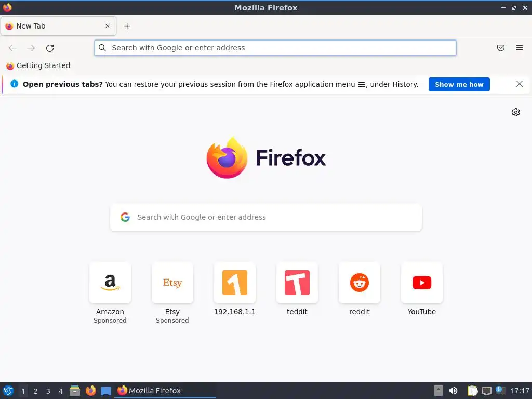Screen dimensions: 532x399
Task: Click the Firefox icon in title bar
Action: [x=7, y=7]
